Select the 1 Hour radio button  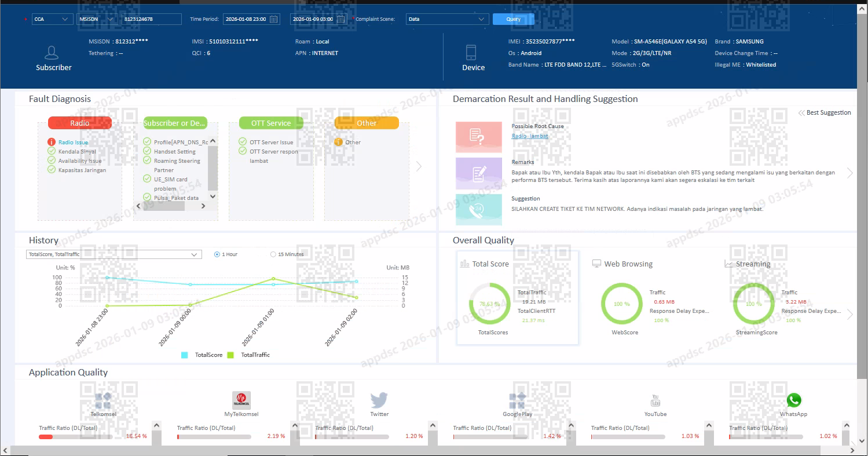pos(217,254)
